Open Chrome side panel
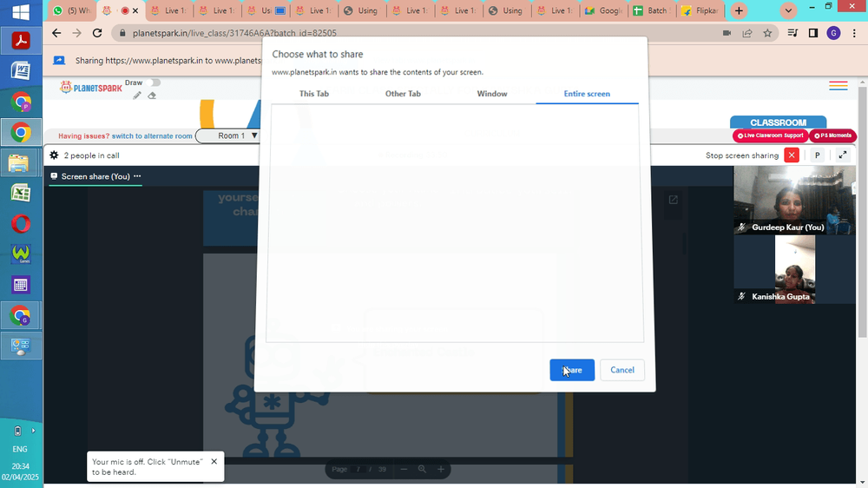This screenshot has height=488, width=868. pyautogui.click(x=813, y=33)
